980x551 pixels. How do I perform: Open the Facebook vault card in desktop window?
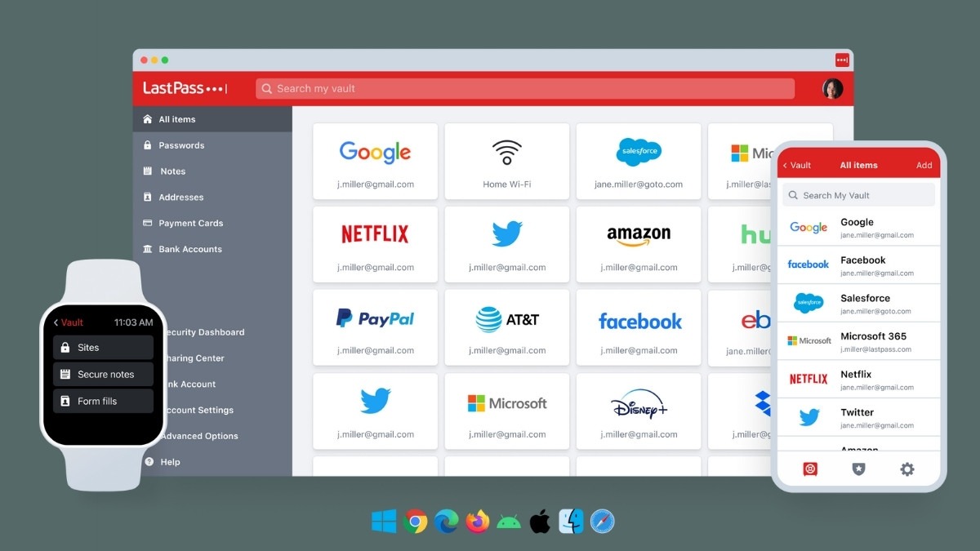pyautogui.click(x=639, y=327)
